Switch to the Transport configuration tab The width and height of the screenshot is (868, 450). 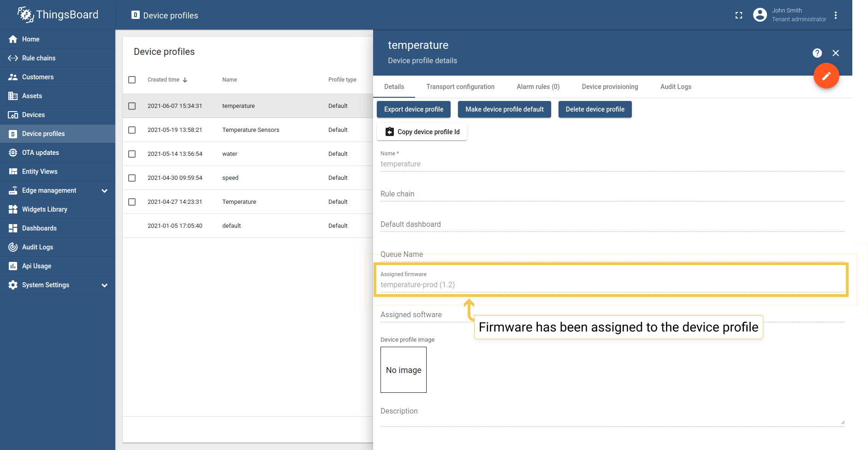(460, 87)
